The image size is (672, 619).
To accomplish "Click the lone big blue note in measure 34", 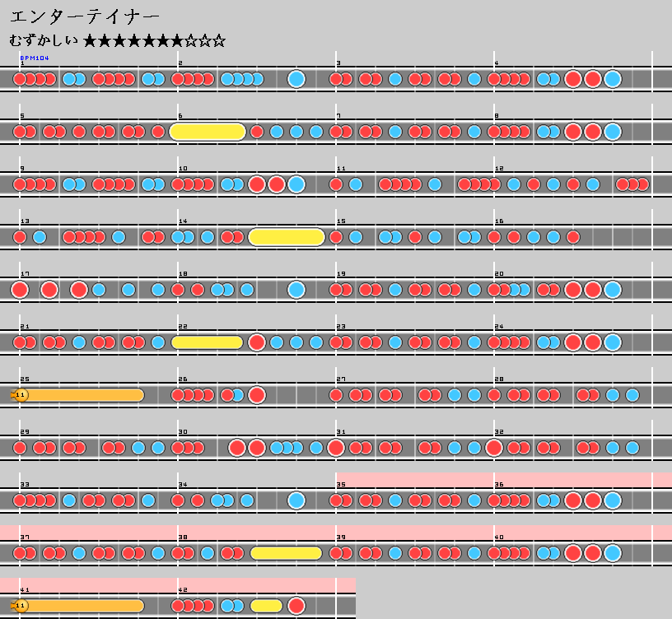I will tap(296, 500).
